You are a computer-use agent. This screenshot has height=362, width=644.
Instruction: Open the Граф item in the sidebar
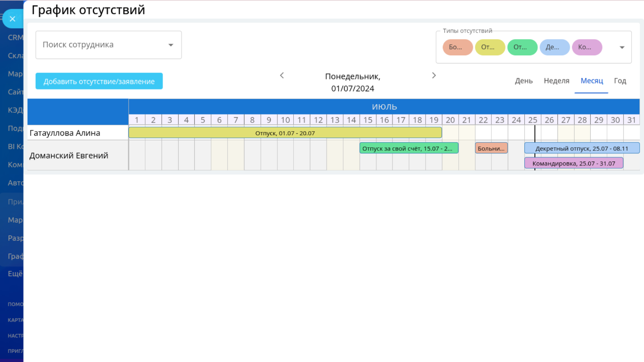[16, 256]
